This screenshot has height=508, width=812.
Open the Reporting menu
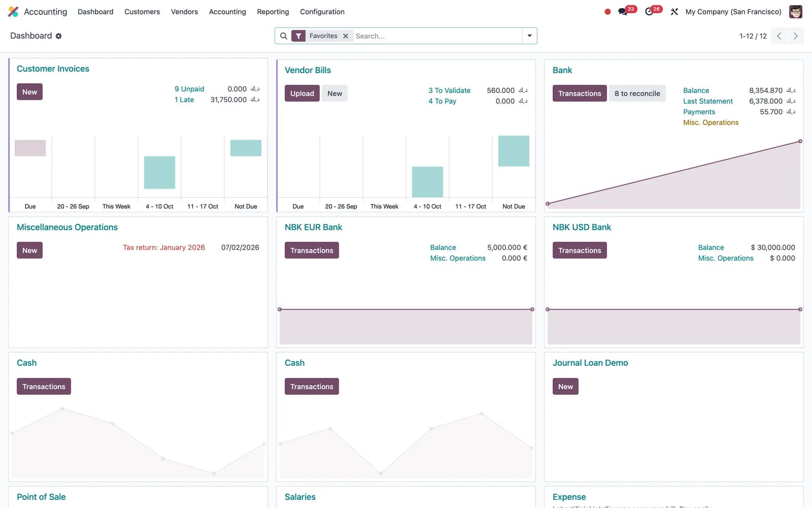pos(273,12)
